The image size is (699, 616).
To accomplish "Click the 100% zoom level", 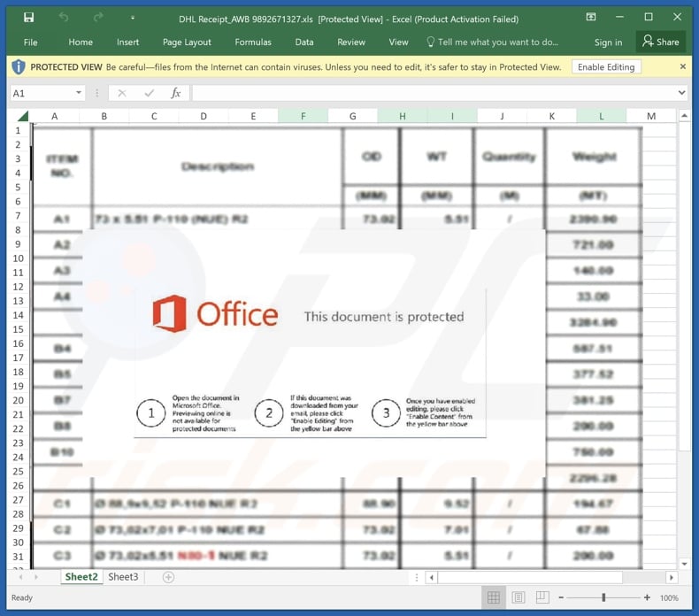I will [669, 598].
